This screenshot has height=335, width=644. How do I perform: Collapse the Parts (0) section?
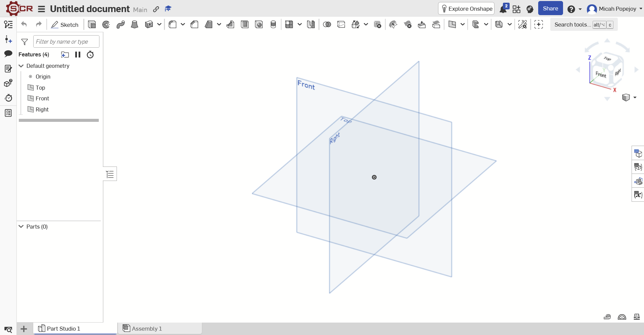(x=21, y=227)
